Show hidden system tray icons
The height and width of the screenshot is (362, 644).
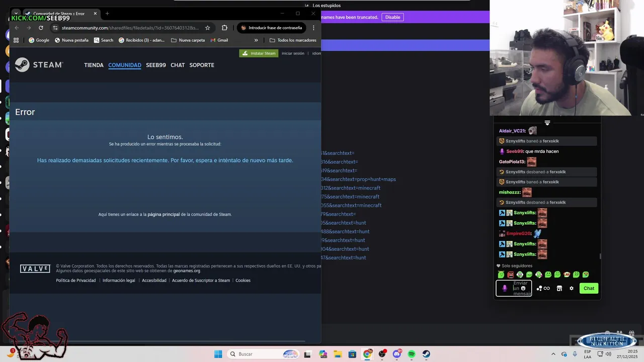(553, 354)
